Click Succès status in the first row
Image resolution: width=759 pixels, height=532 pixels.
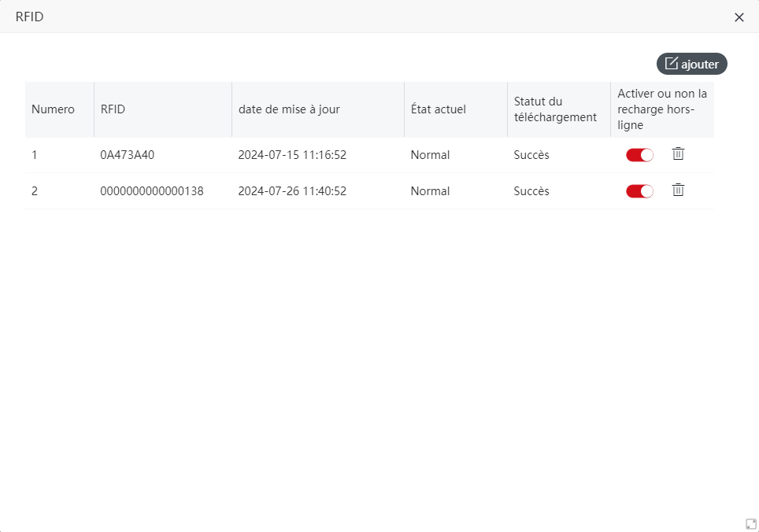coord(531,155)
